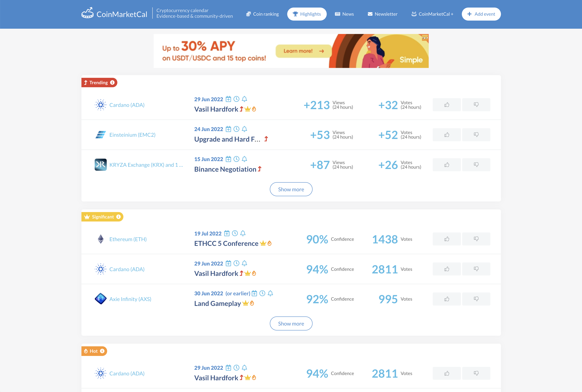Open Coin ranking page
Screen dimensions: 582x392
coord(262,14)
